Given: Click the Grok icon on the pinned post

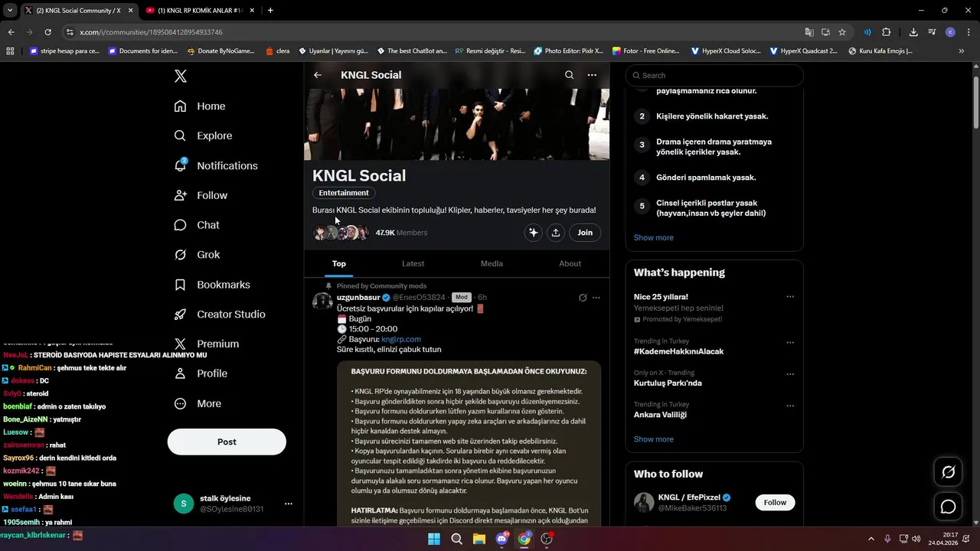Looking at the screenshot, I should [x=583, y=298].
